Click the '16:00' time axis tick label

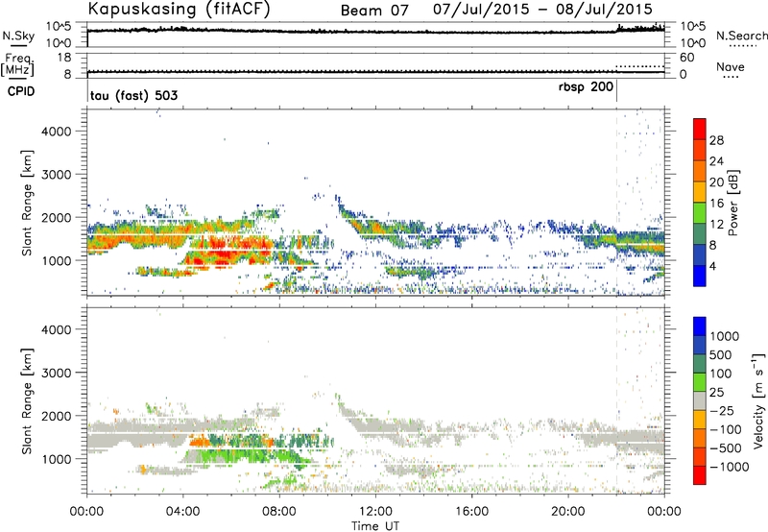pyautogui.click(x=471, y=512)
